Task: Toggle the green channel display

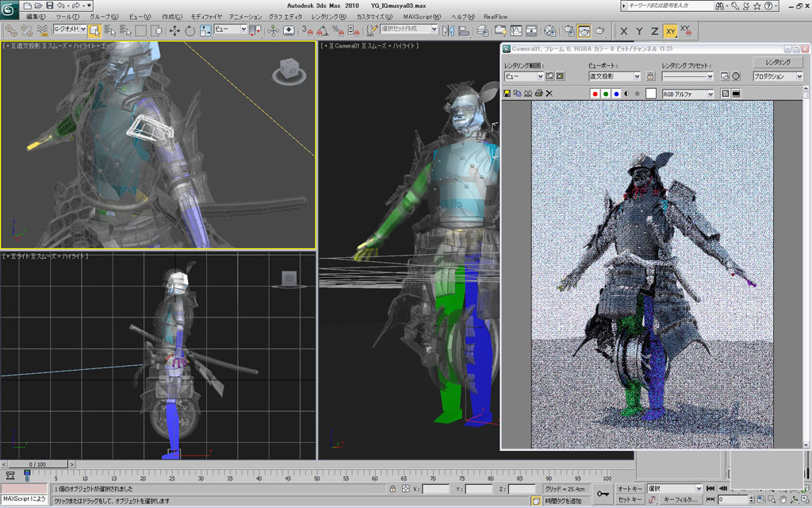Action: (x=605, y=94)
